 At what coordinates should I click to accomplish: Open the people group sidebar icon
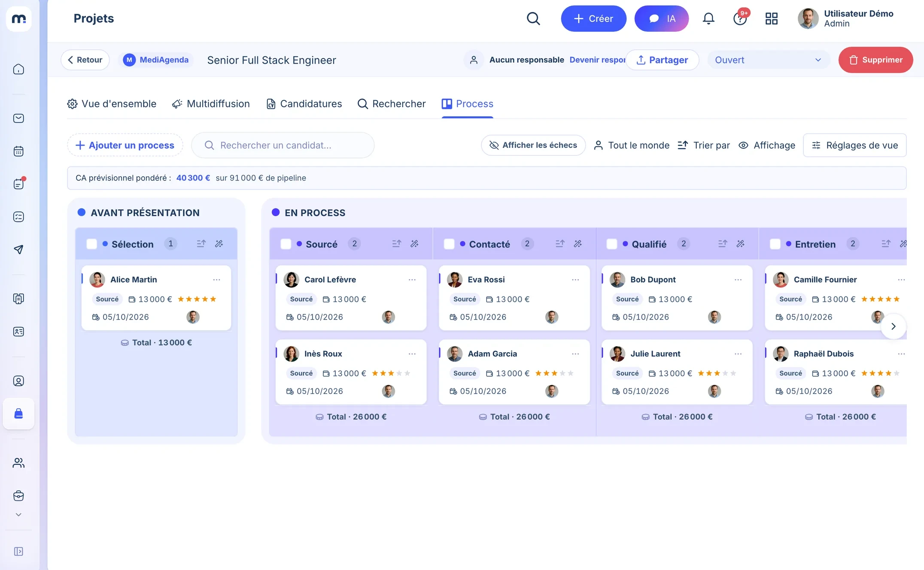[x=18, y=463]
